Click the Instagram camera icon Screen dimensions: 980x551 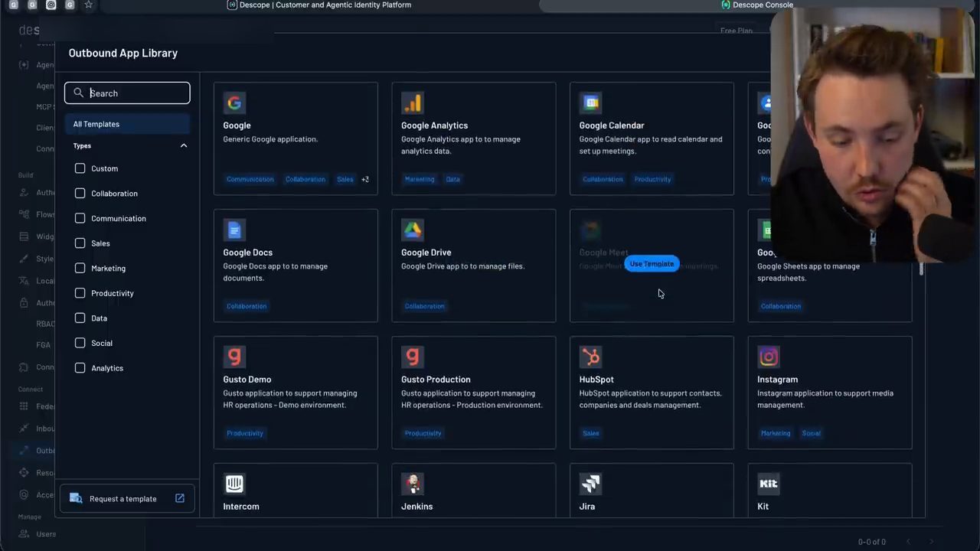coord(769,357)
